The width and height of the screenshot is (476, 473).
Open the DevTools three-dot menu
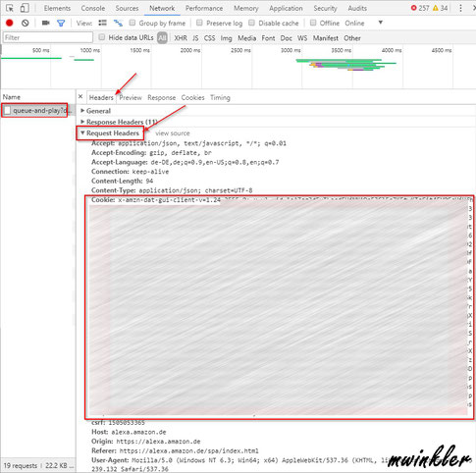[x=460, y=8]
